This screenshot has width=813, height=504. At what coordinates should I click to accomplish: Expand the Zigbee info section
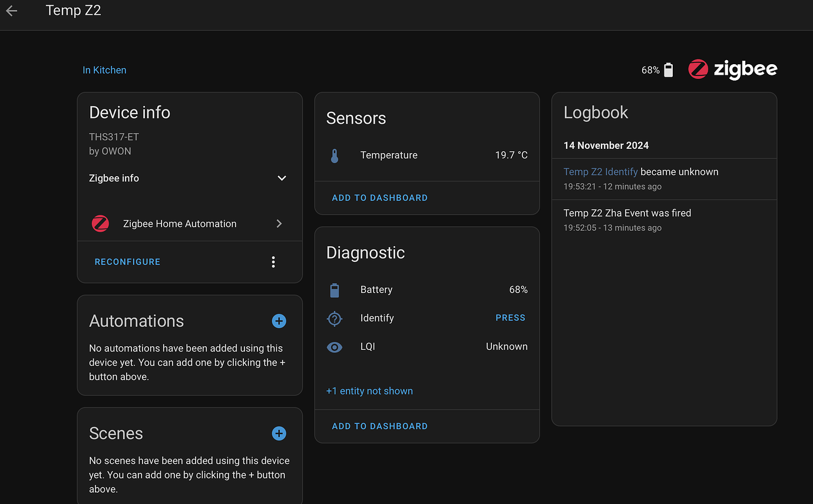(282, 178)
